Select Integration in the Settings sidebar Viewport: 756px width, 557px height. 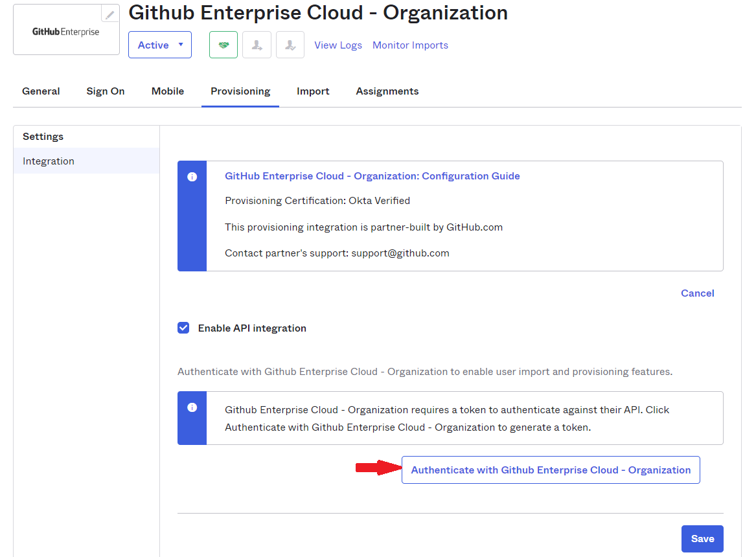[x=49, y=161]
